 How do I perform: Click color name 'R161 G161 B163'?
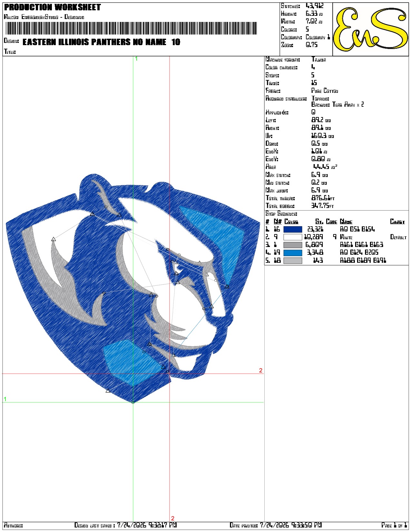coord(362,245)
